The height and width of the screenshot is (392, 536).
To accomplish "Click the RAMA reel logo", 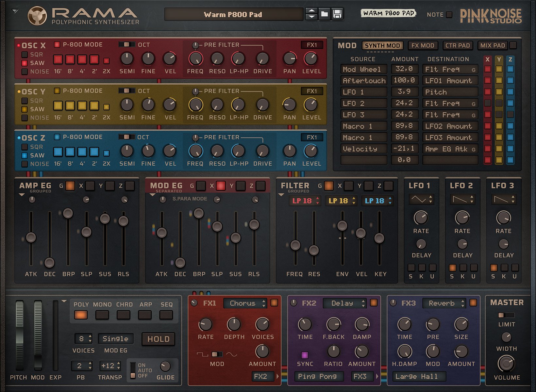I will [x=37, y=15].
